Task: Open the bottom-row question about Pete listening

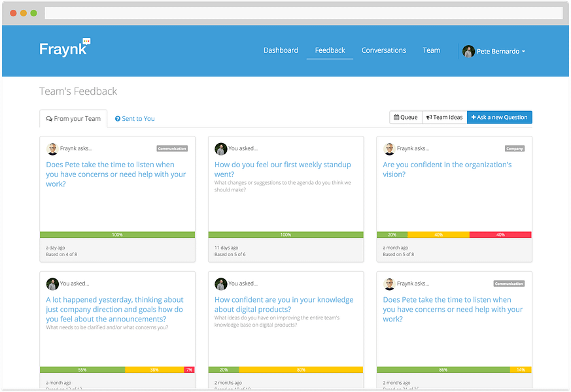Action: point(453,310)
